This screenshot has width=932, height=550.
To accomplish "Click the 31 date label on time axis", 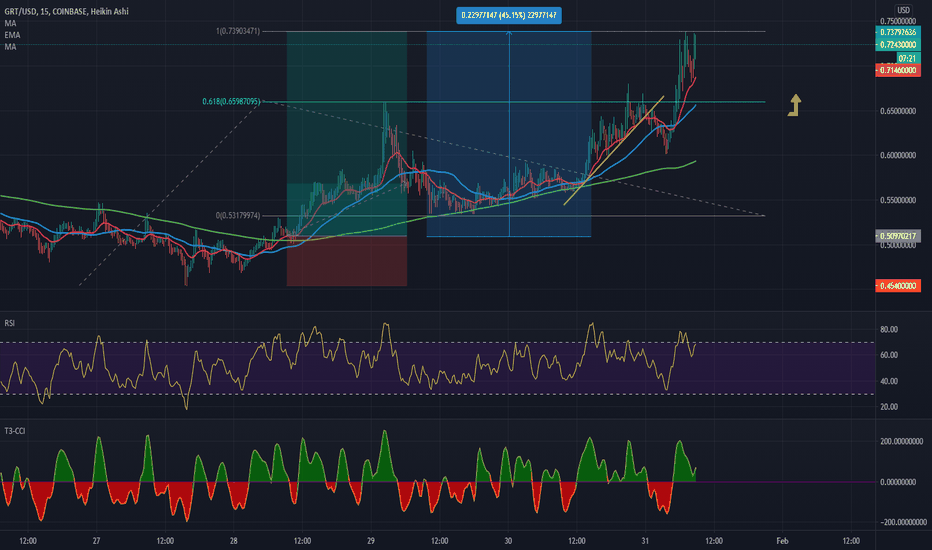I will point(645,540).
